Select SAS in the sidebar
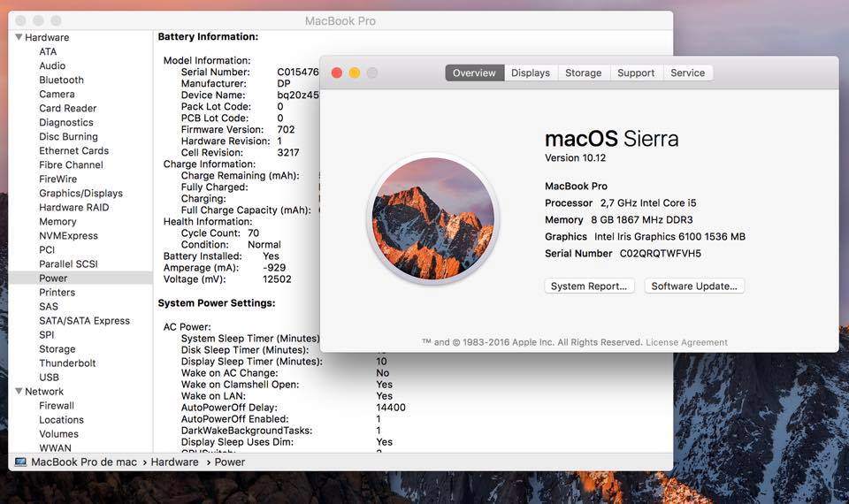The width and height of the screenshot is (849, 504). 48,307
